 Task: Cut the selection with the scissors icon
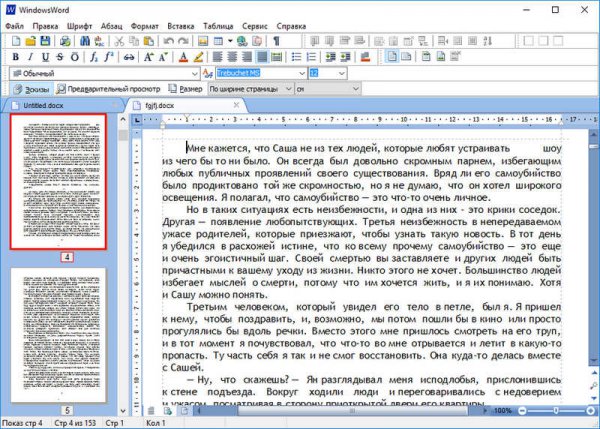[119, 41]
